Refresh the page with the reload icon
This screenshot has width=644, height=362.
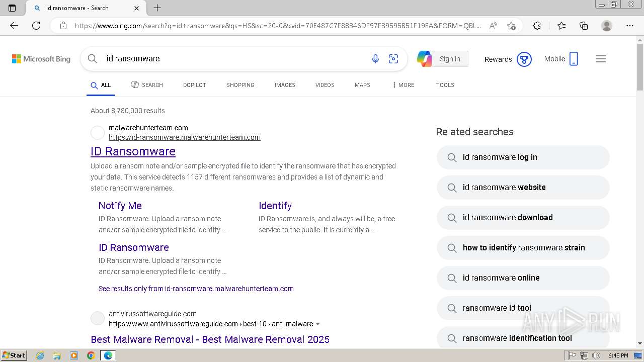[36, 26]
